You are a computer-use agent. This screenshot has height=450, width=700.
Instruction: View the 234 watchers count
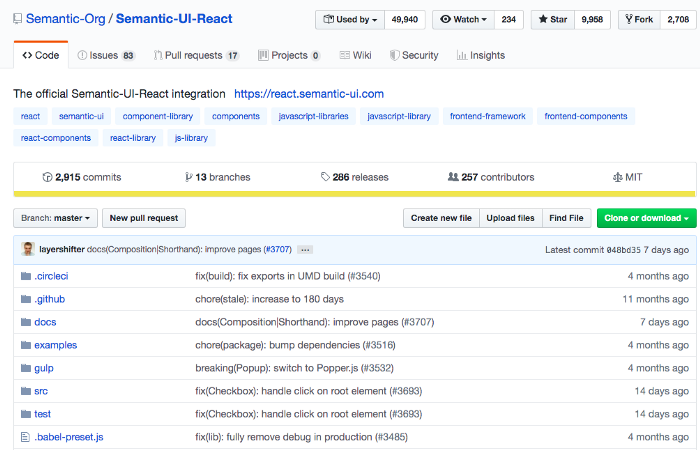(x=508, y=20)
